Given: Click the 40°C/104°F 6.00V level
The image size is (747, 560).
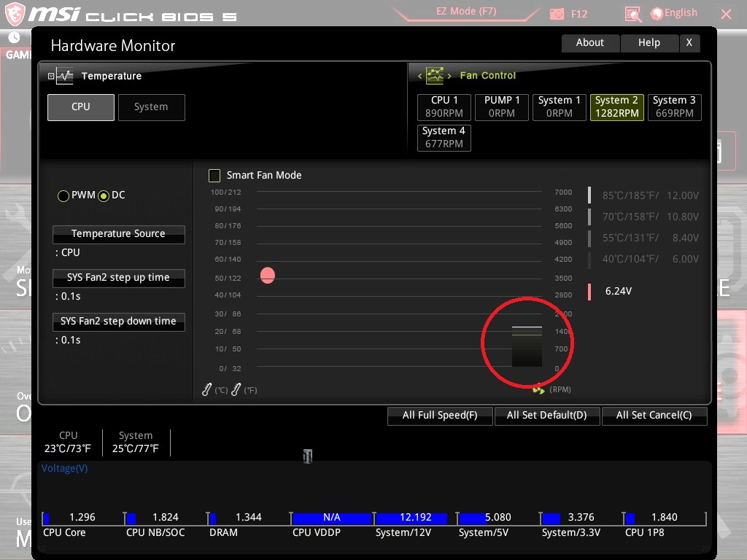Looking at the screenshot, I should [644, 259].
